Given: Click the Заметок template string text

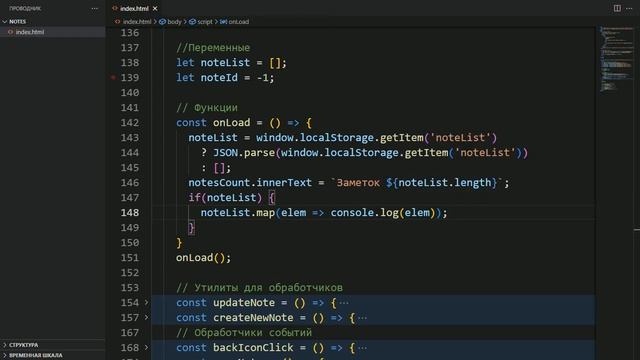Looking at the screenshot, I should tap(358, 182).
